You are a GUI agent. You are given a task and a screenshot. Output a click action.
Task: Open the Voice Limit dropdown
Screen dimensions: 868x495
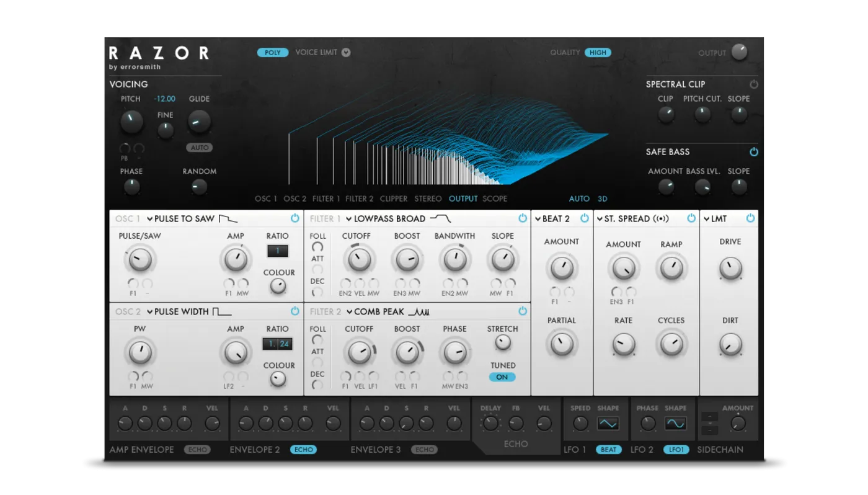tap(346, 53)
